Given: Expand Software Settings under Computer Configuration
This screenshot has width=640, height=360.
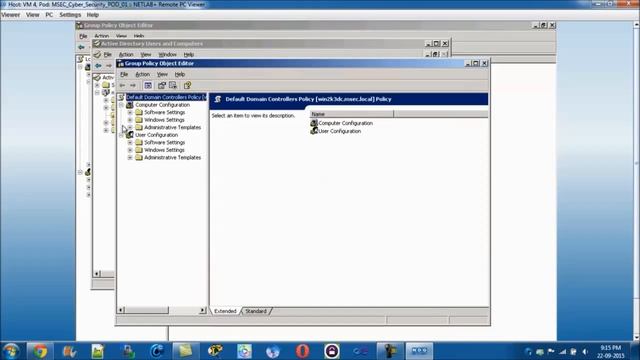Looking at the screenshot, I should [x=130, y=112].
